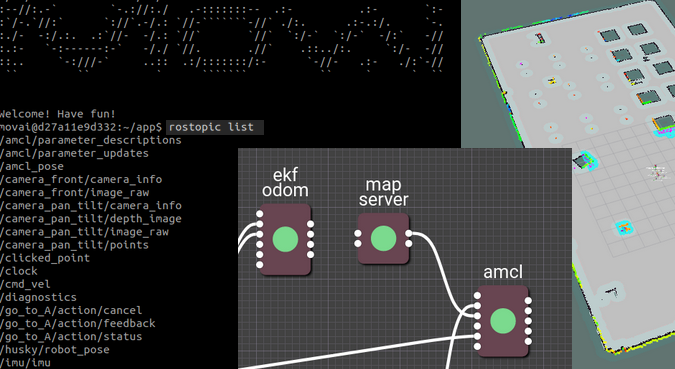Click the 'rostopic list' command in the terminal
Viewport: 675px width, 369px height.
click(211, 127)
